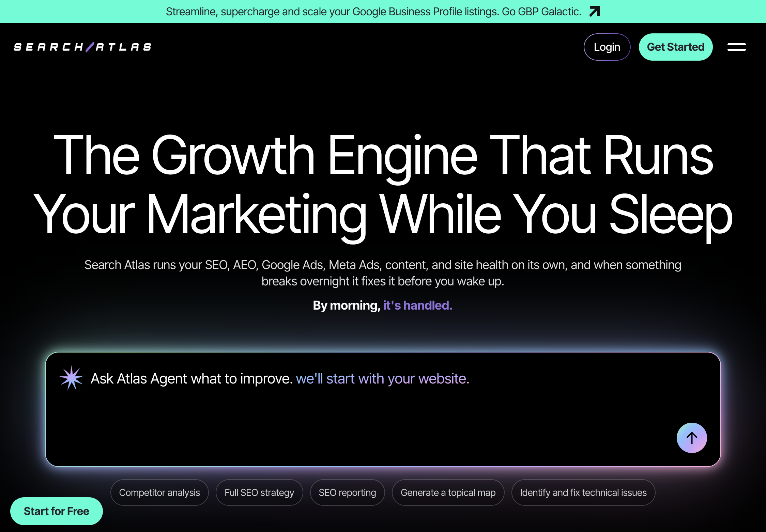
Task: Click the Get Started button
Action: click(x=676, y=47)
